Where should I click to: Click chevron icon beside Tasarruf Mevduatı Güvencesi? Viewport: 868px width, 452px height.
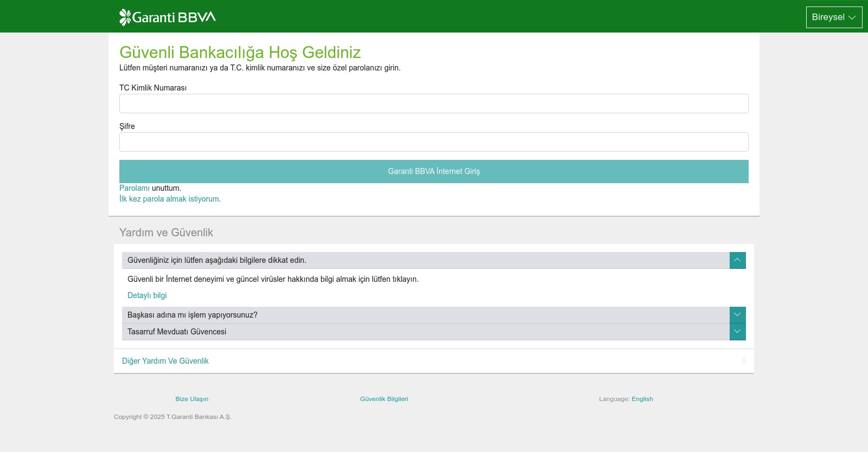pyautogui.click(x=737, y=332)
